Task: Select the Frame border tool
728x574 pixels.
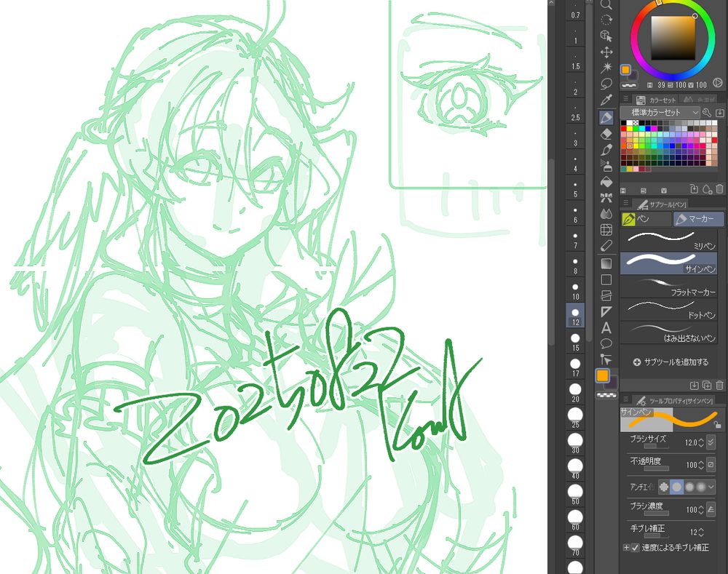Action: click(x=606, y=295)
